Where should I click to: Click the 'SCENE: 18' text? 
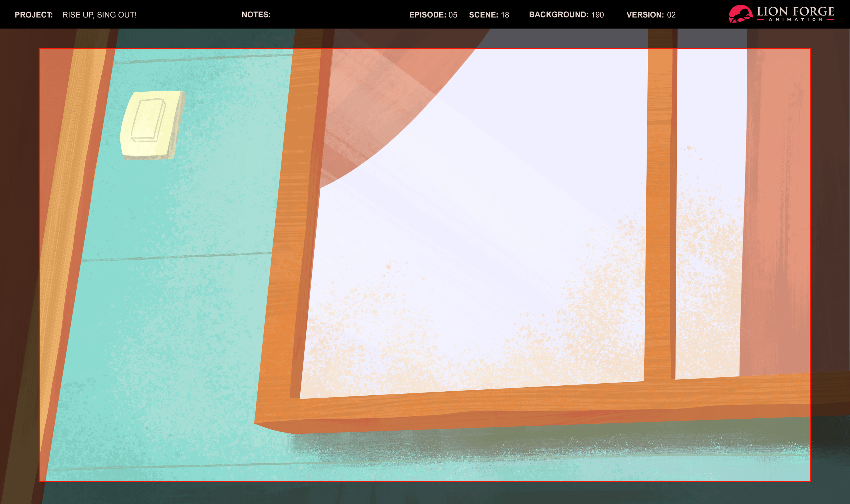489,15
